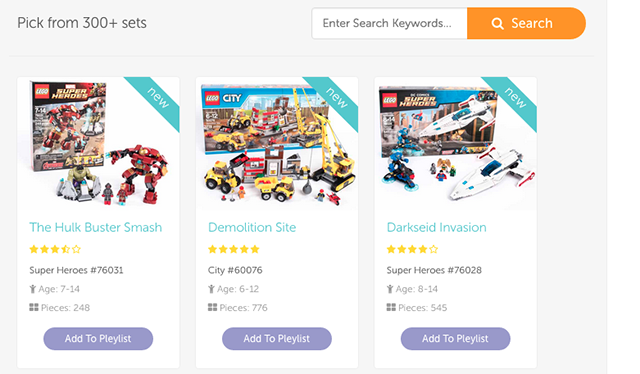
Task: Focus the Enter Search Keywords field
Action: click(x=389, y=23)
